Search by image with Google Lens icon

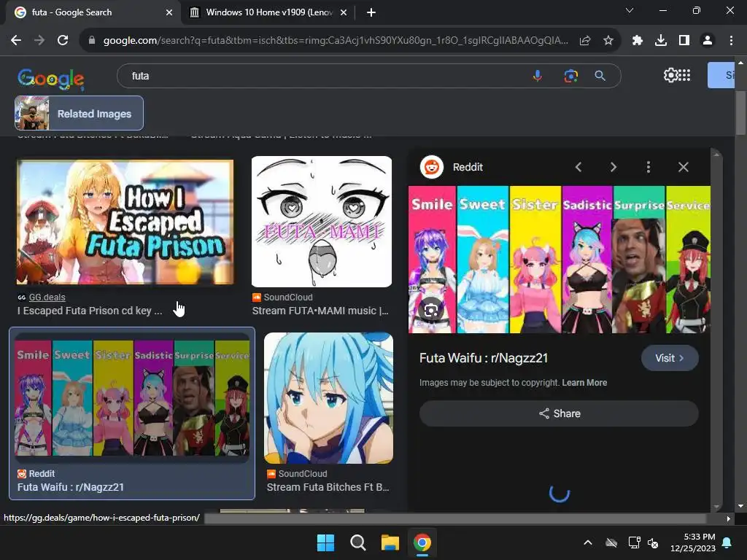point(570,76)
